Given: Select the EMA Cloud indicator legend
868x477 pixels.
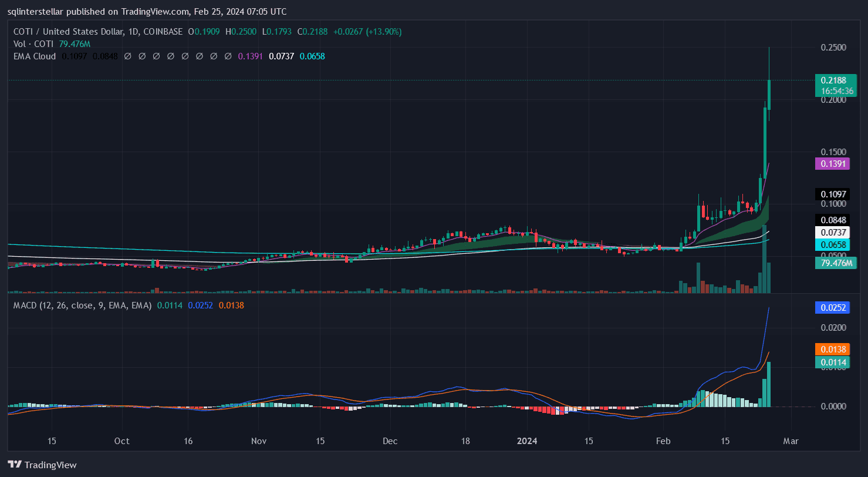Looking at the screenshot, I should (x=35, y=56).
